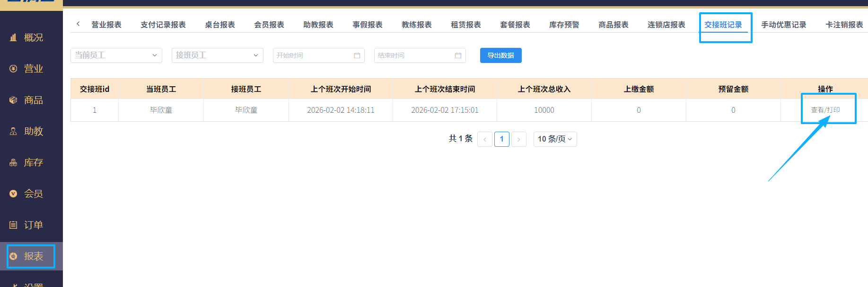Open the 订单 sidebar menu
Image resolution: width=868 pixels, height=287 pixels.
pyautogui.click(x=31, y=225)
